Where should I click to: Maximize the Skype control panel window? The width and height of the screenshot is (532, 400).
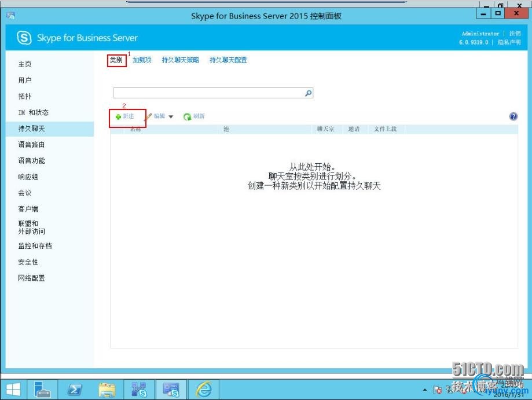pos(498,13)
